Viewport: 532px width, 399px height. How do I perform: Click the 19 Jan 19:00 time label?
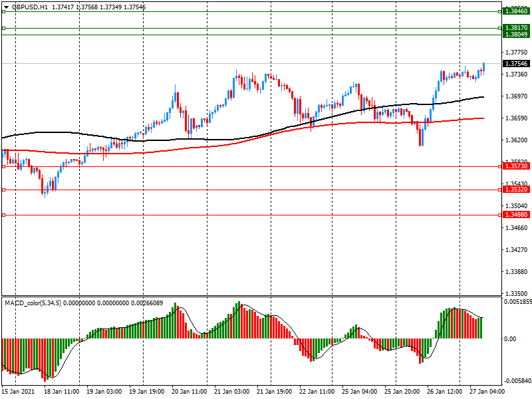(146, 392)
